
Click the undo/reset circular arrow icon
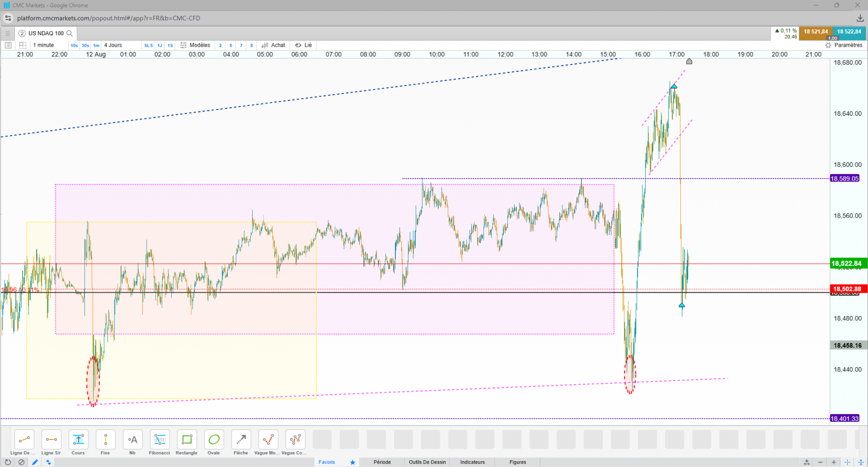[8, 462]
